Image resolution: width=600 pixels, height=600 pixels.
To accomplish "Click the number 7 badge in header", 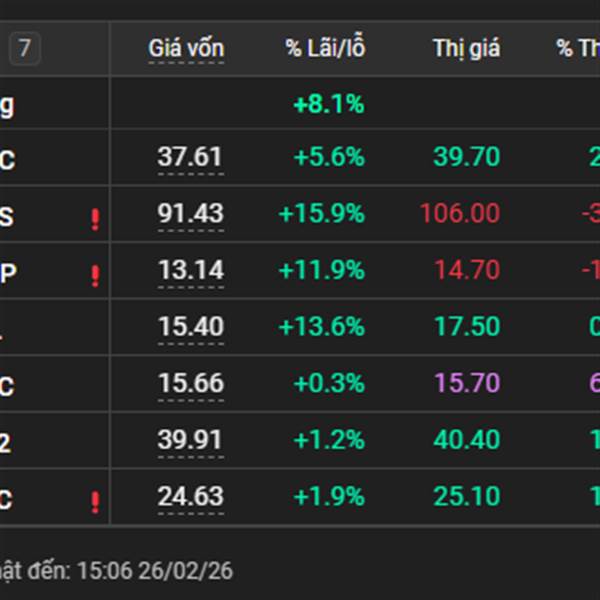I will [x=25, y=48].
